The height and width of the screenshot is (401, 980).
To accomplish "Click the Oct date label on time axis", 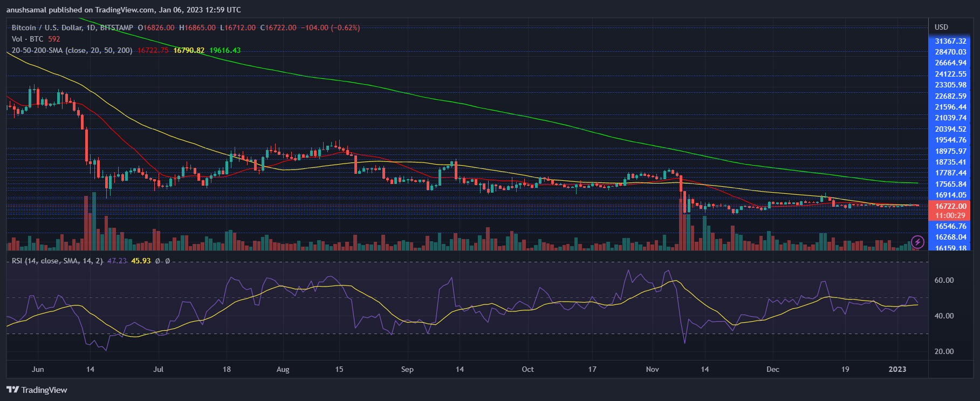I will point(527,369).
